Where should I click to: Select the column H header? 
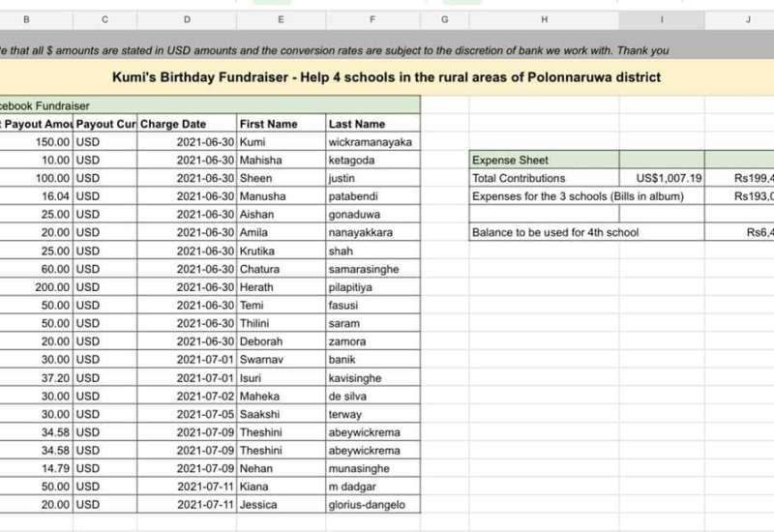(544, 19)
